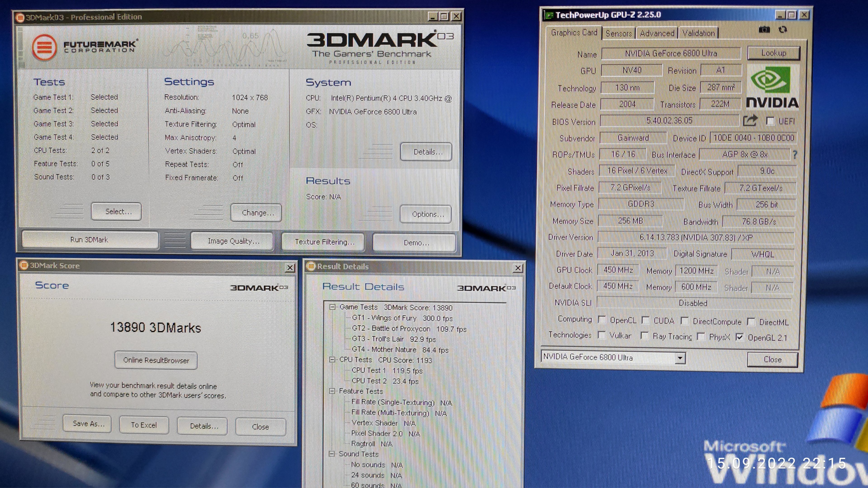The height and width of the screenshot is (488, 868).
Task: Collapse the Feature Tests tree node
Action: click(332, 391)
